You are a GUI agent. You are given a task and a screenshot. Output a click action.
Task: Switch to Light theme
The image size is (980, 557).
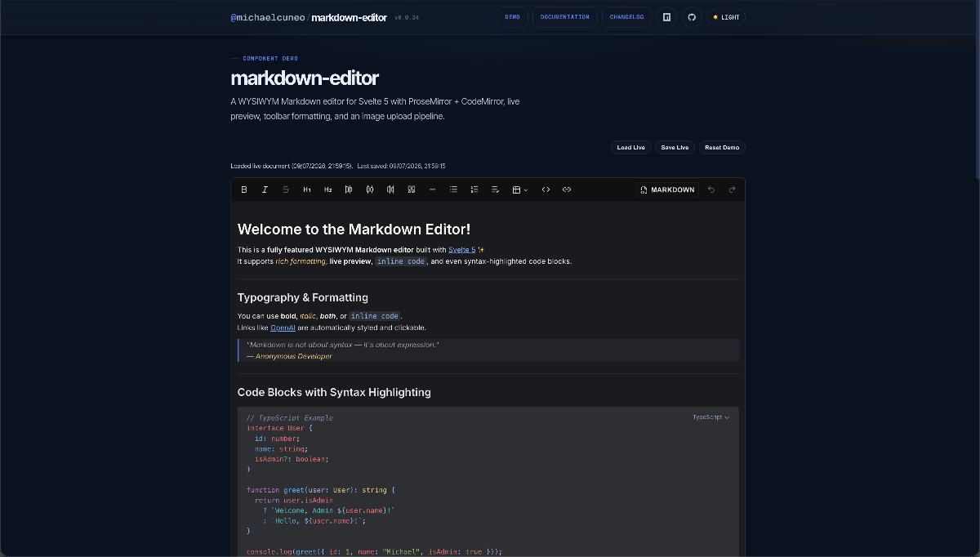tap(726, 17)
